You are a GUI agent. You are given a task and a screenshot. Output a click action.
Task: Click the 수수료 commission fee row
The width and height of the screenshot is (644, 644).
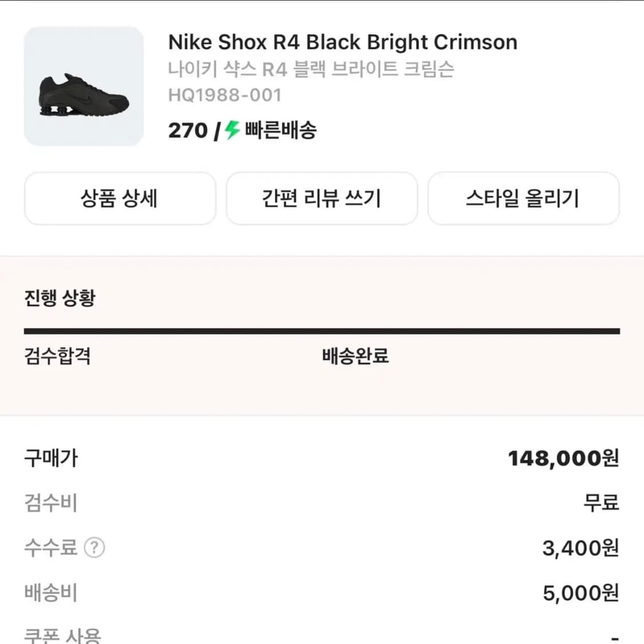[x=52, y=548]
